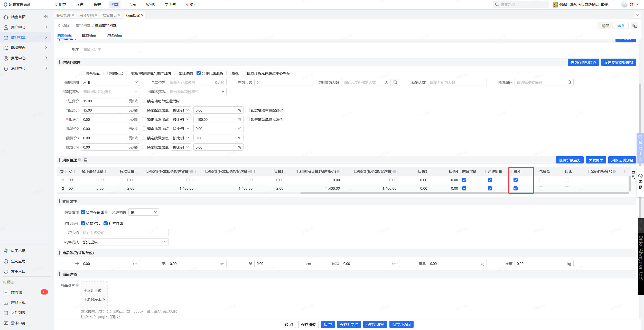Click the search magnifier in 搜索功能 box
This screenshot has height=330, width=644.
coord(497,4)
